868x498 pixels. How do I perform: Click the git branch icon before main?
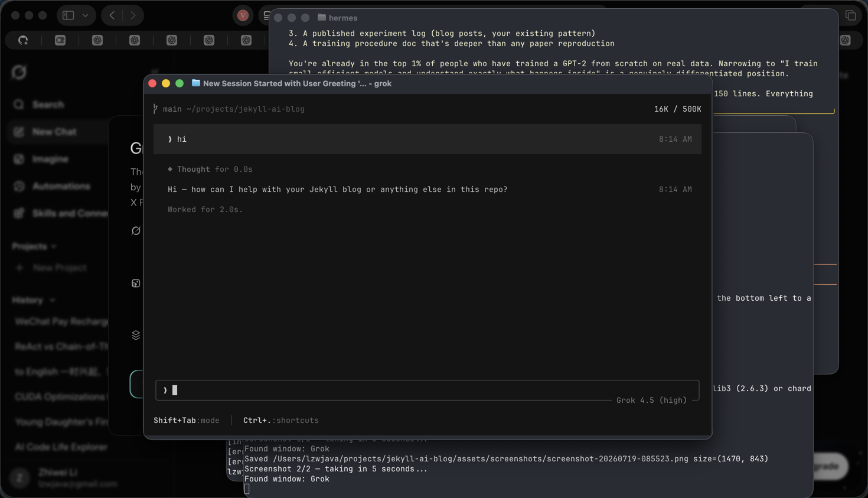(156, 109)
